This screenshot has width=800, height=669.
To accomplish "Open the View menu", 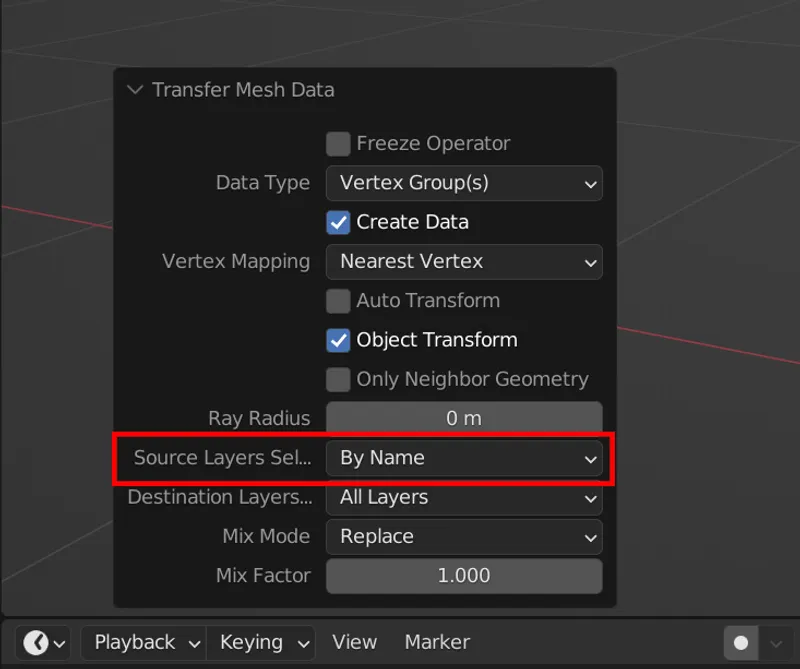I will point(354,643).
